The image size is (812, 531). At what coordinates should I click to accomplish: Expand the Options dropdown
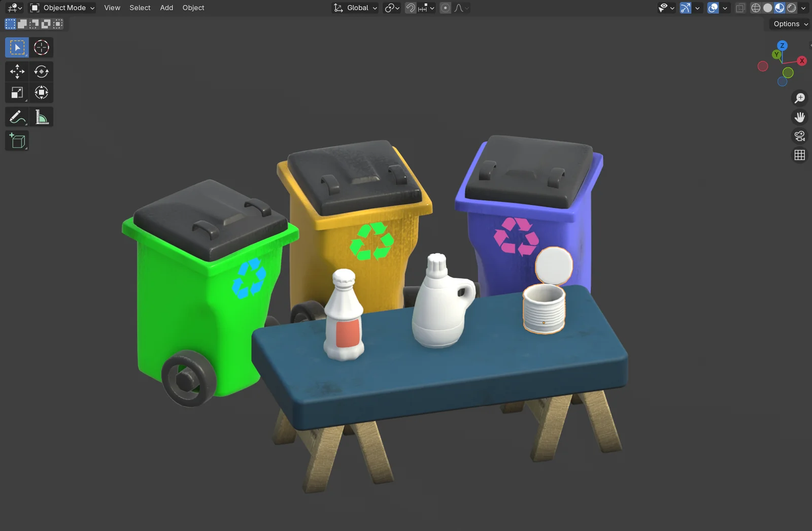pos(788,24)
